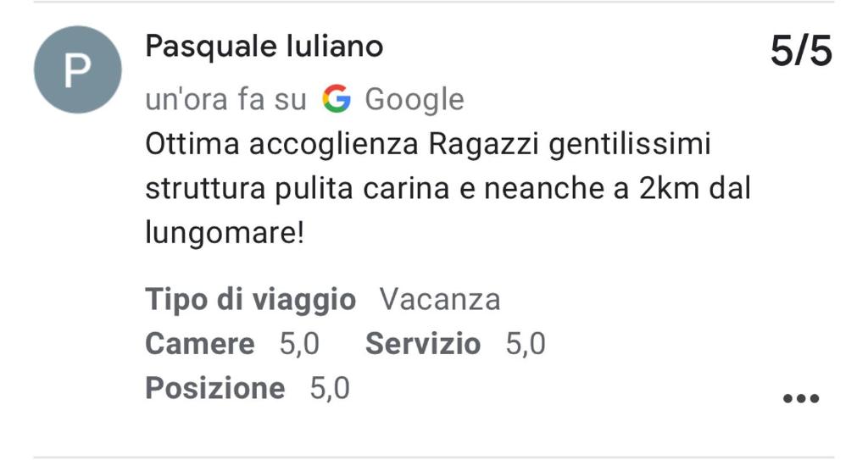Click the Google source label

point(414,100)
